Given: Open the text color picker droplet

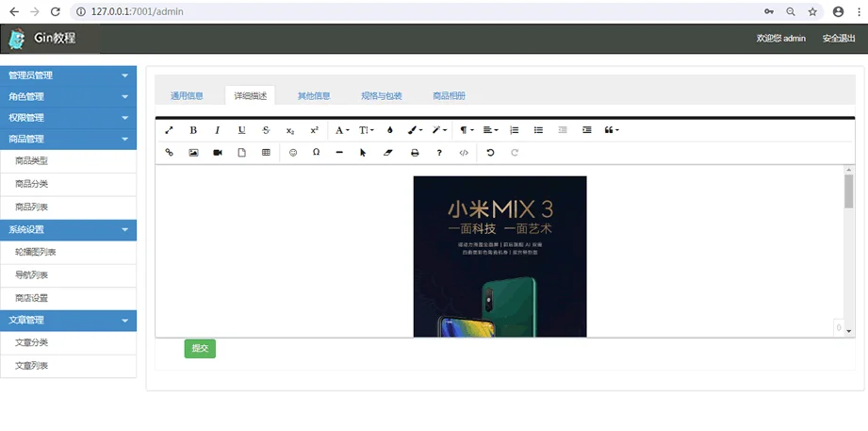Looking at the screenshot, I should (390, 130).
